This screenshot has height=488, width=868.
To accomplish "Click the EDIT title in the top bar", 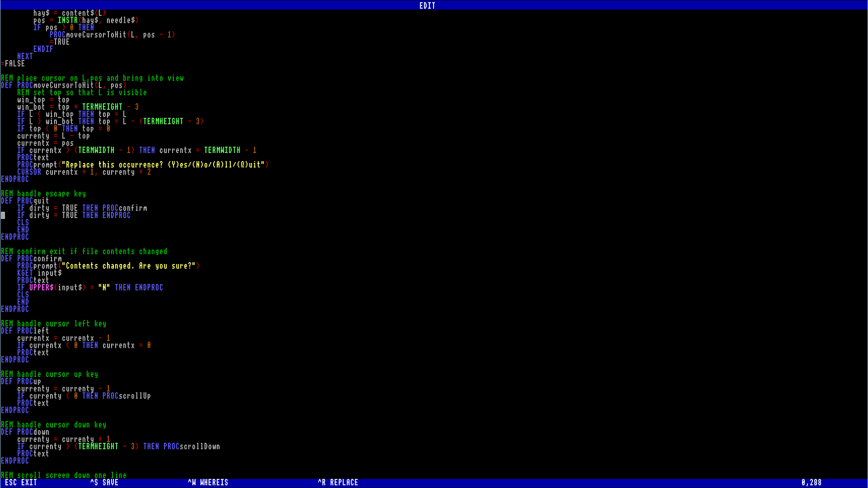I will (427, 5).
